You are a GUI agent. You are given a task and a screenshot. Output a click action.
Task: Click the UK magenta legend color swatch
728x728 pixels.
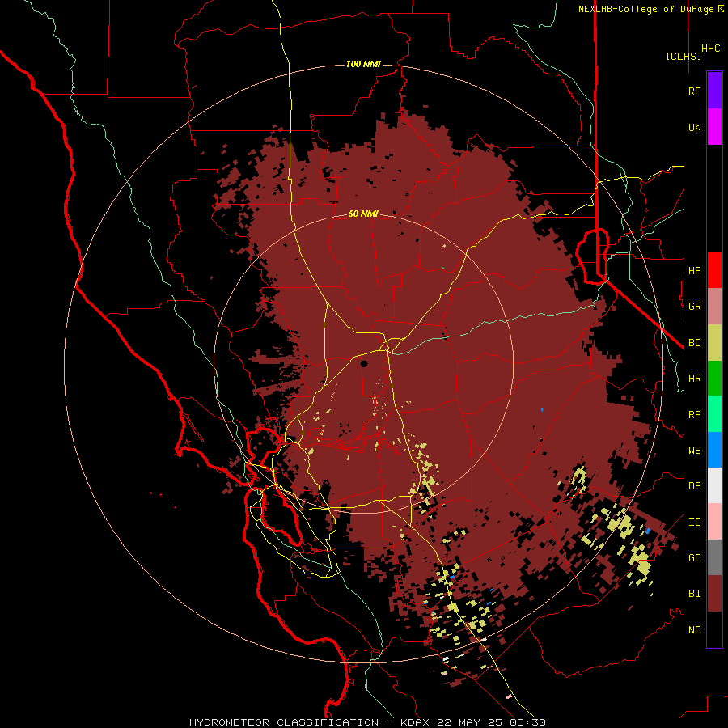714,127
